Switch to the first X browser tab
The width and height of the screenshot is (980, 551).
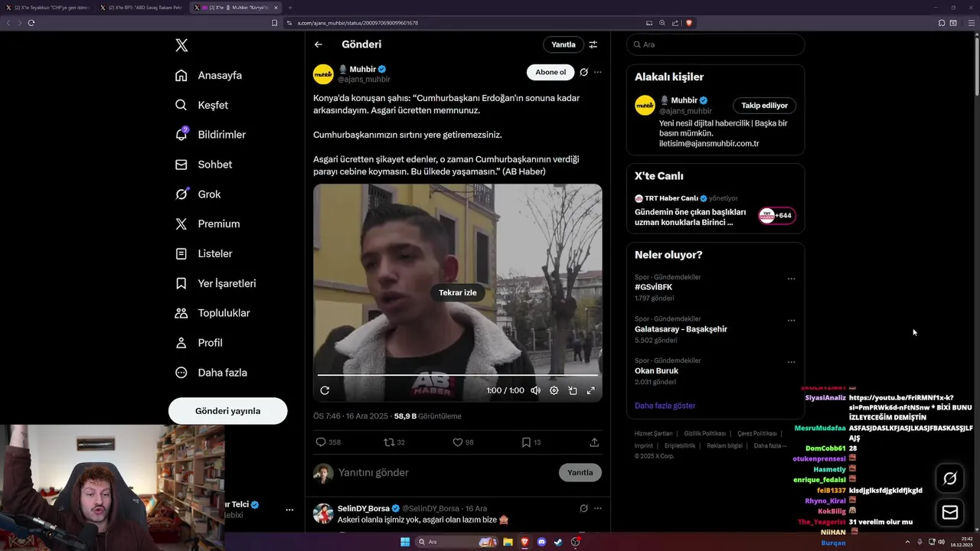pos(47,8)
